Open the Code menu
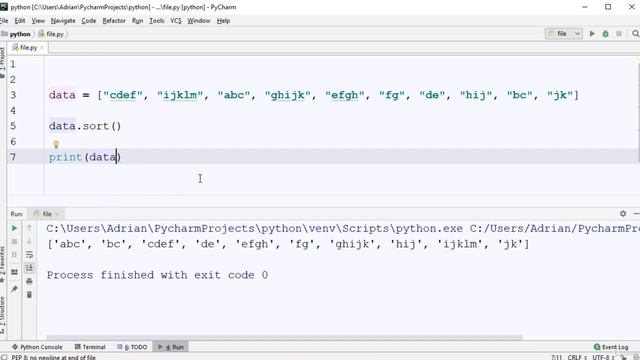The width and height of the screenshot is (640, 360). click(89, 21)
